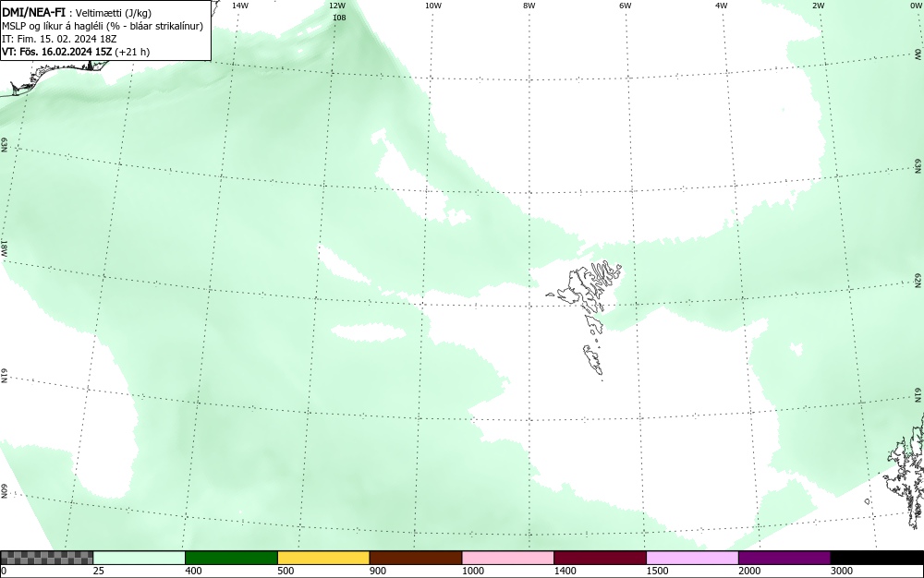Click the 63N label on right edge
Screen dimensions: 924x578
tap(918, 166)
